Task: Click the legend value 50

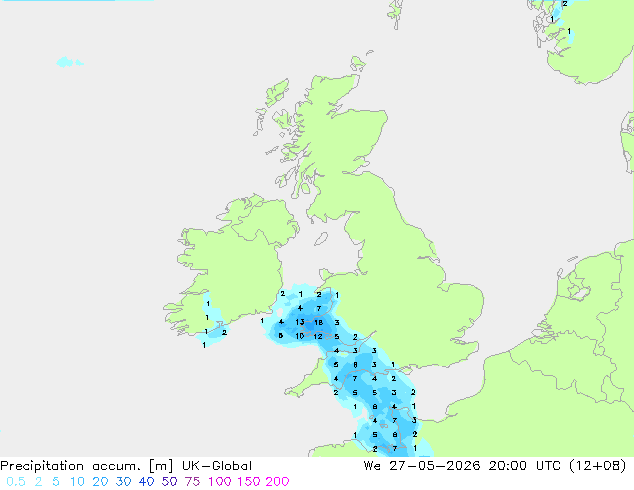Action: click(x=169, y=482)
